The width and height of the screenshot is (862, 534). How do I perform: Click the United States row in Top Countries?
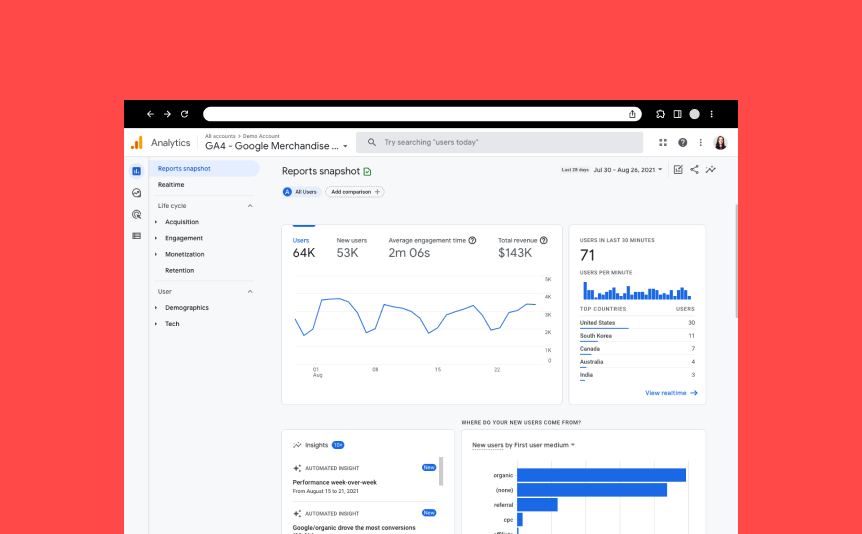tap(637, 323)
